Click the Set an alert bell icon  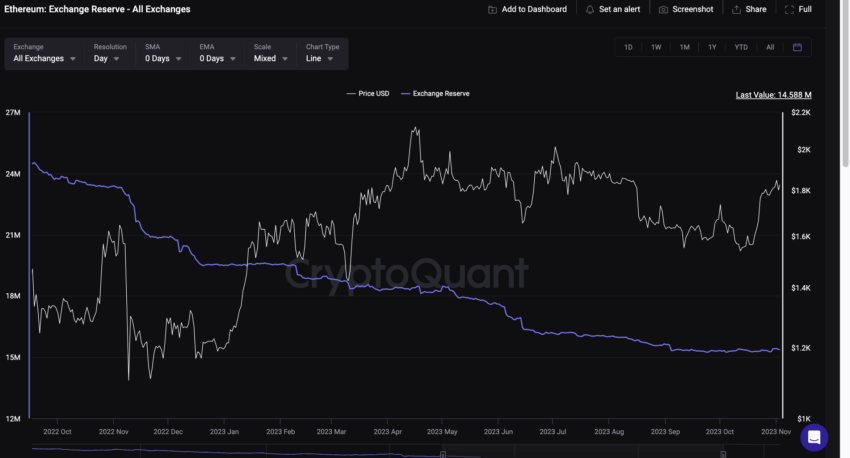590,10
